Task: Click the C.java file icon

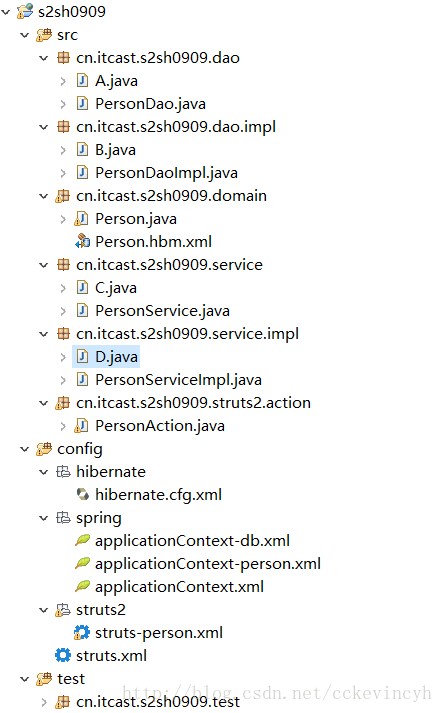Action: tap(82, 287)
